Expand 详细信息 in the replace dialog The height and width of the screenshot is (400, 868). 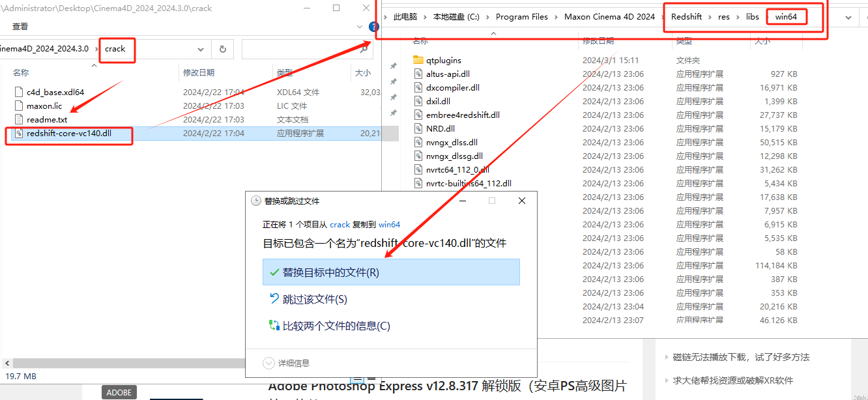tap(286, 364)
